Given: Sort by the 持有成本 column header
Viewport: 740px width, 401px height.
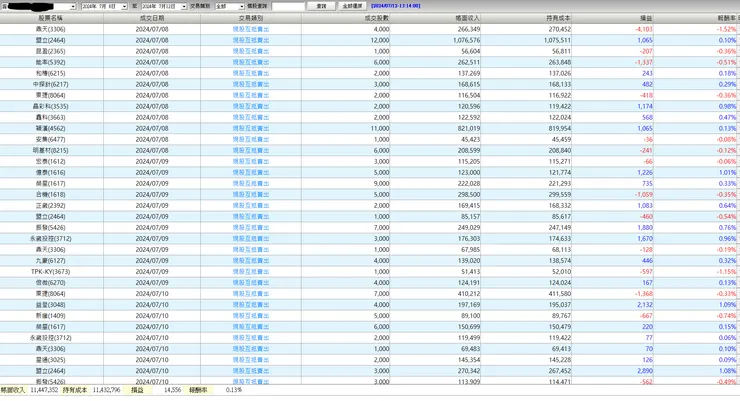Looking at the screenshot, I should (x=526, y=18).
